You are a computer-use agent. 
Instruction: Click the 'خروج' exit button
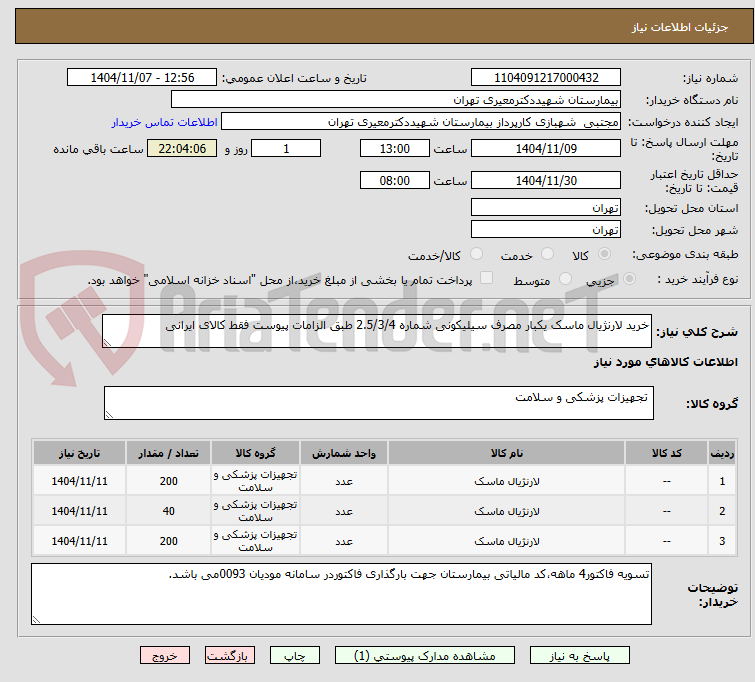pos(165,656)
